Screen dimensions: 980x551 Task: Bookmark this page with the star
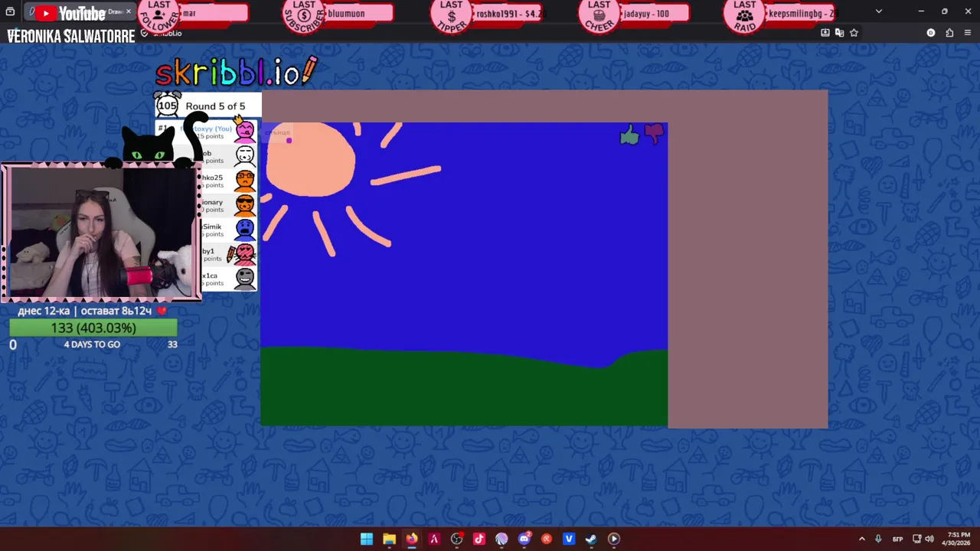coord(854,33)
